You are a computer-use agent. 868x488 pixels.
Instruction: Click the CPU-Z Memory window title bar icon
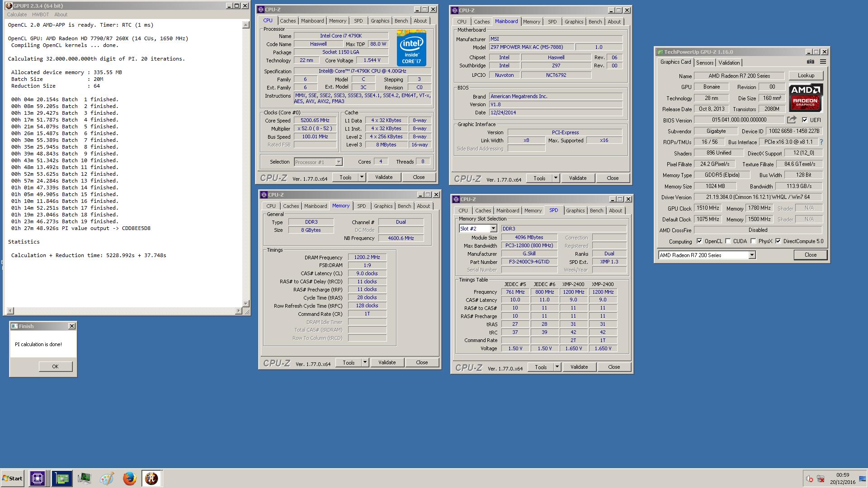pyautogui.click(x=264, y=195)
